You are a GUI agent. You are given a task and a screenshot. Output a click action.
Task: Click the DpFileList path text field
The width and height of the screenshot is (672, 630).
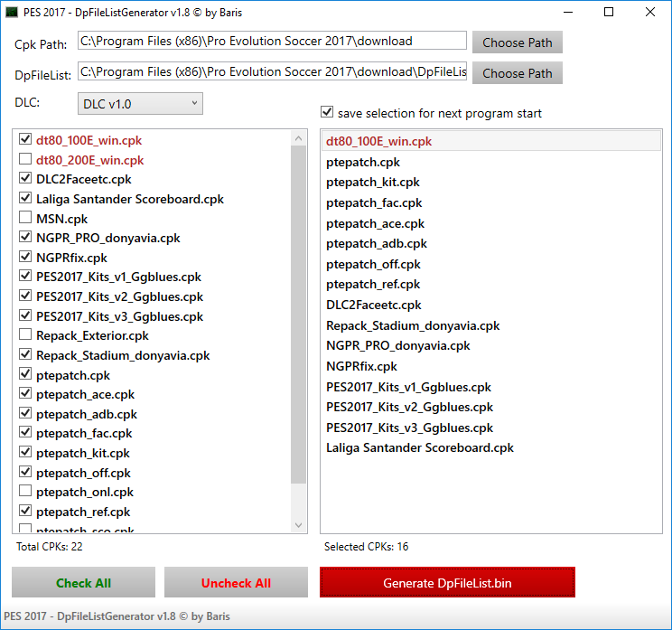pos(272,71)
